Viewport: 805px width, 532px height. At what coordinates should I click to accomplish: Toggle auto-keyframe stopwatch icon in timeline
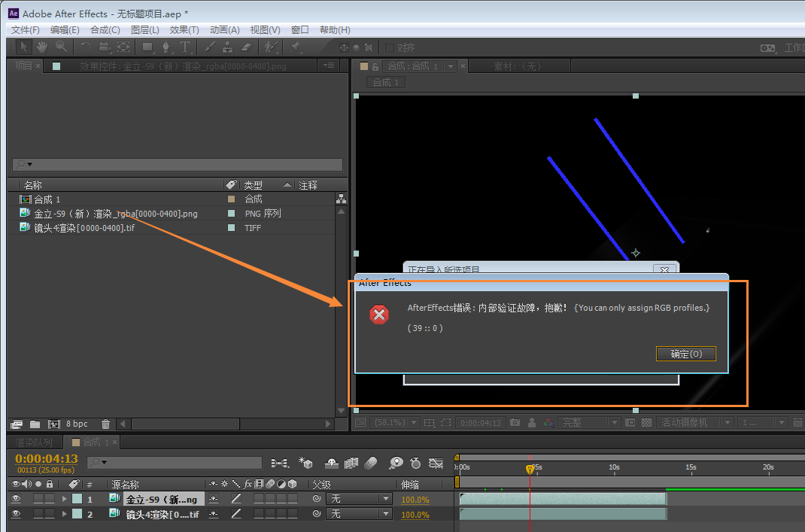click(415, 464)
